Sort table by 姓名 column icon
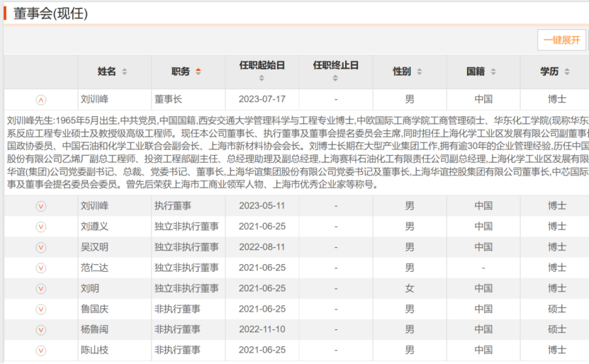The height and width of the screenshot is (364, 589). pyautogui.click(x=125, y=72)
